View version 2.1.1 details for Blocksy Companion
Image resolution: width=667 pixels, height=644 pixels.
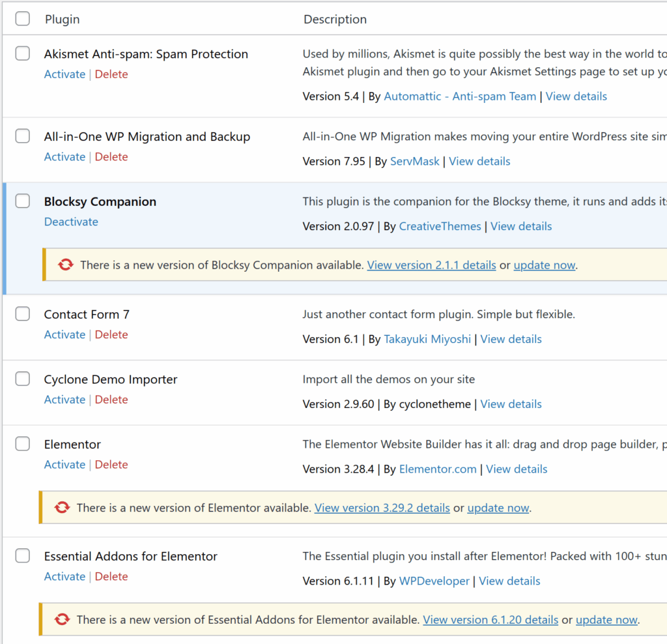tap(431, 265)
